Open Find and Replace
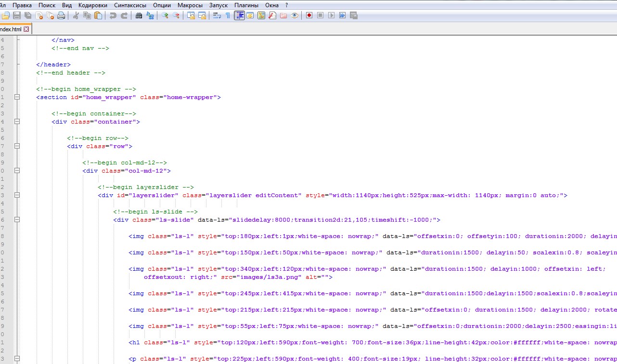The image size is (617, 364). pos(150,15)
